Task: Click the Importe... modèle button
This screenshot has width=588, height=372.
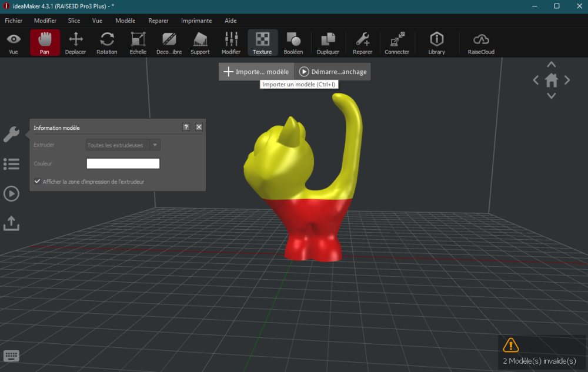Action: tap(256, 72)
